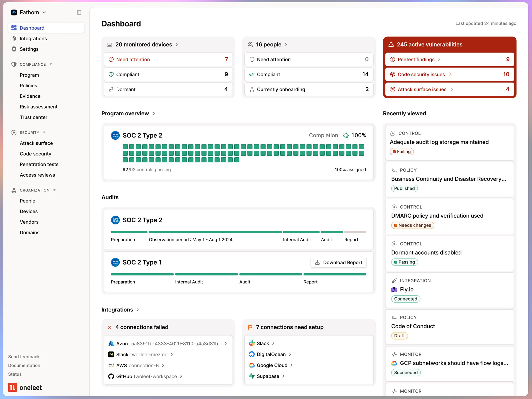This screenshot has height=399, width=532.
Task: Click Download Report for SOC 2 Type 1
Action: pyautogui.click(x=338, y=262)
